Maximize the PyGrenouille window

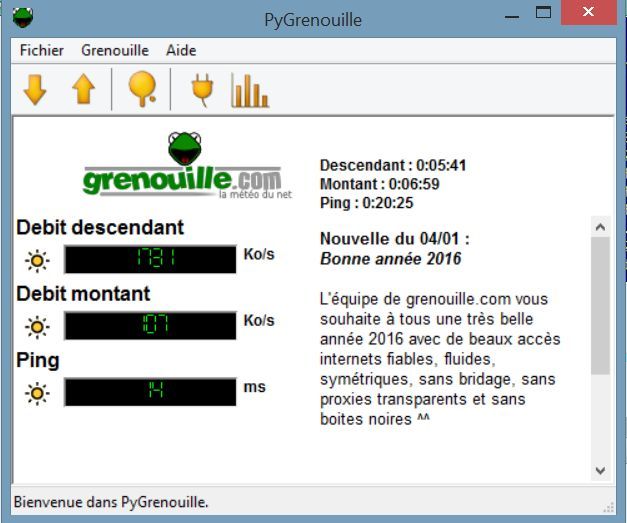click(543, 13)
